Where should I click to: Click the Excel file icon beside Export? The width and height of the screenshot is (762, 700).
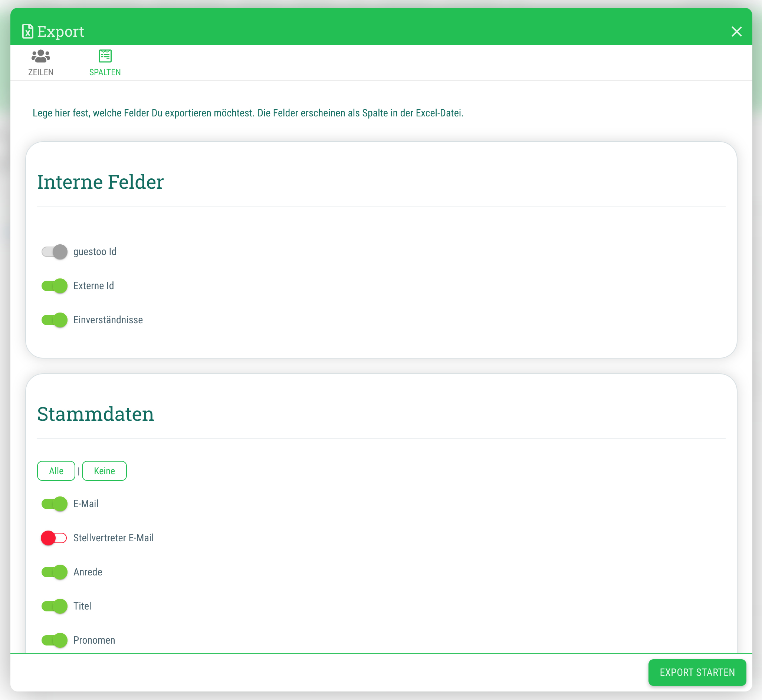coord(27,32)
